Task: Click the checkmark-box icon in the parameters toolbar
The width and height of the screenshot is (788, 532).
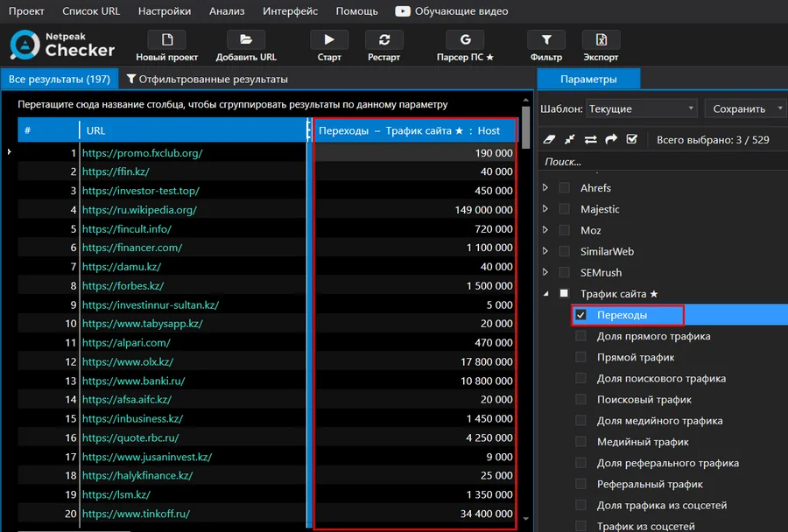Action: pyautogui.click(x=631, y=139)
